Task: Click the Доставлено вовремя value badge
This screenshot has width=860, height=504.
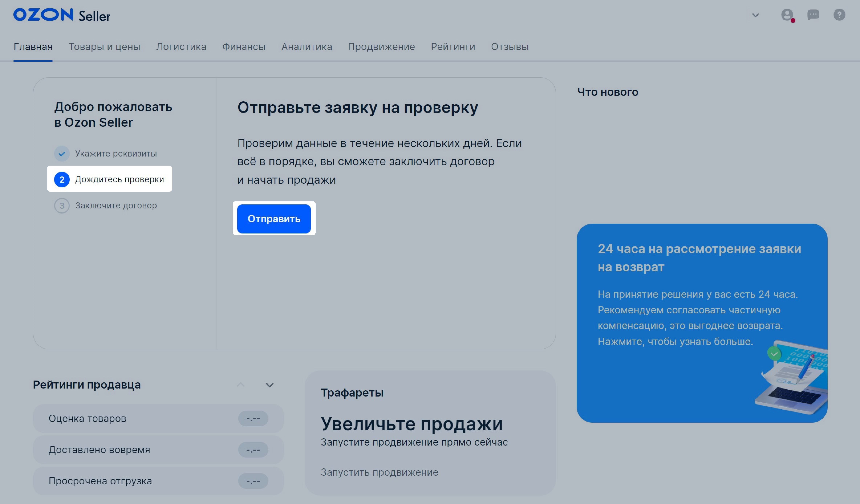Action: 253,450
